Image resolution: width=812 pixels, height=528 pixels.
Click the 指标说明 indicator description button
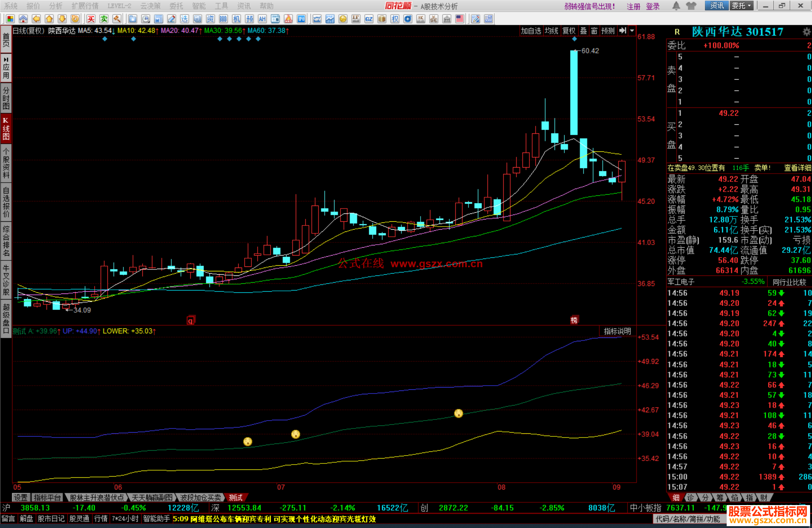point(617,331)
